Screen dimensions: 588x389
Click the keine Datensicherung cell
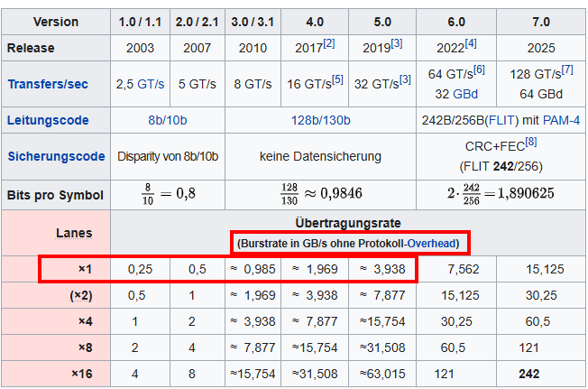[321, 156]
